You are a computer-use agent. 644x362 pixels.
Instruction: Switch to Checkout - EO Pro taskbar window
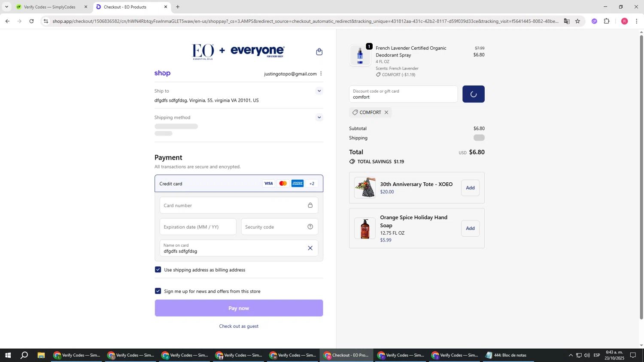[346, 355]
